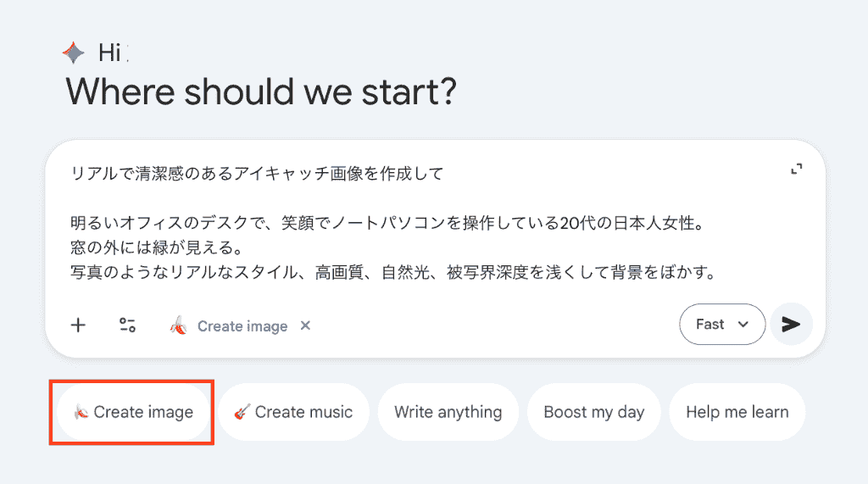Viewport: 868px width, 484px height.
Task: Open the tools settings sliders icon
Action: coord(127,325)
